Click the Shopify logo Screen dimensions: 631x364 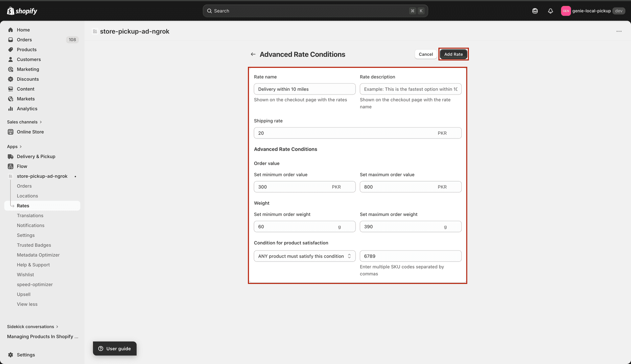(x=22, y=11)
